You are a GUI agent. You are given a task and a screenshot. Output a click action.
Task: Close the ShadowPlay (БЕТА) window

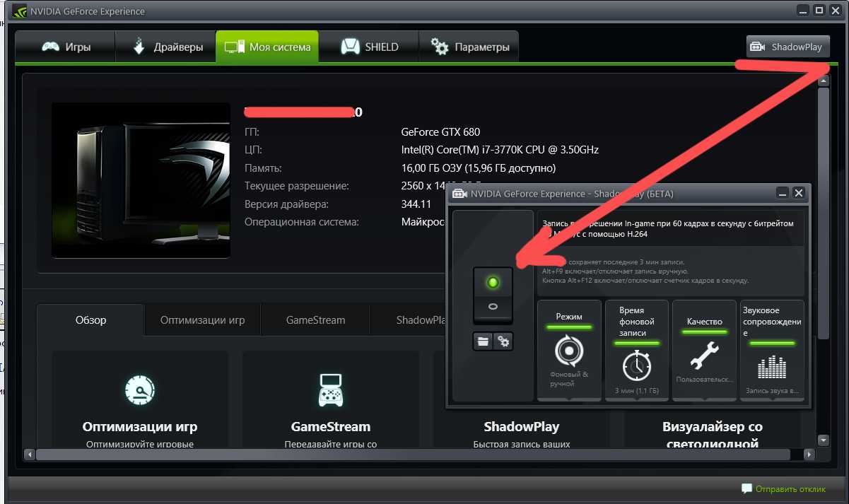pos(799,193)
